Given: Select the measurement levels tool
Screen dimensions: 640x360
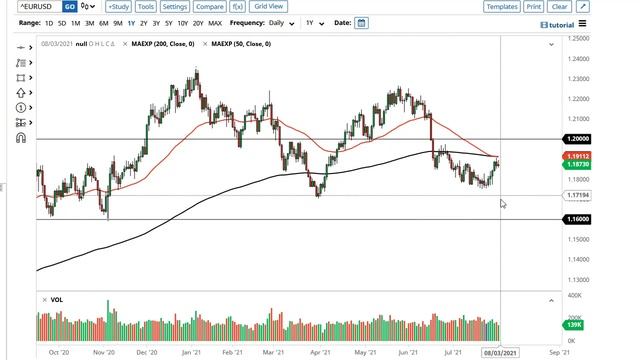Looking at the screenshot, I should pyautogui.click(x=20, y=122).
